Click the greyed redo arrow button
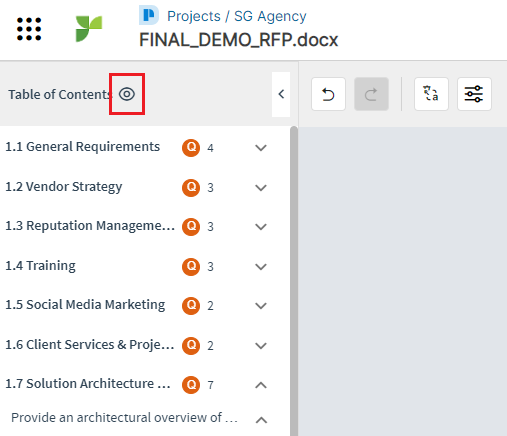 371,94
